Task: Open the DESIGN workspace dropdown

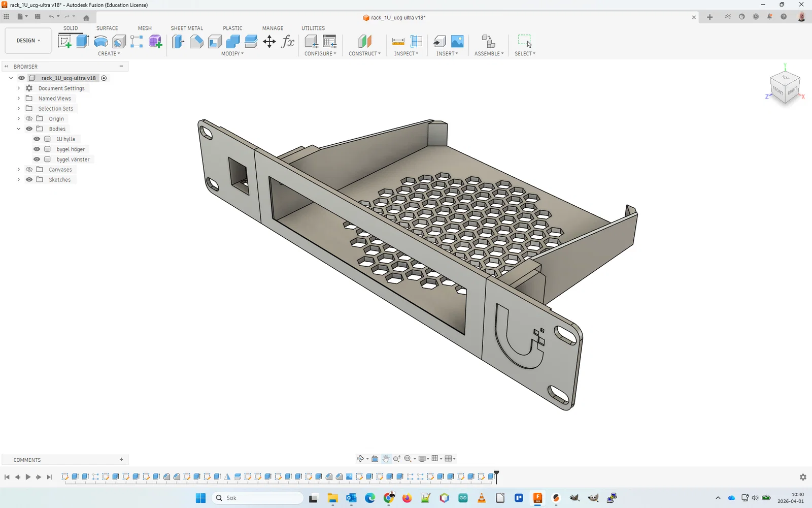Action: pos(28,41)
